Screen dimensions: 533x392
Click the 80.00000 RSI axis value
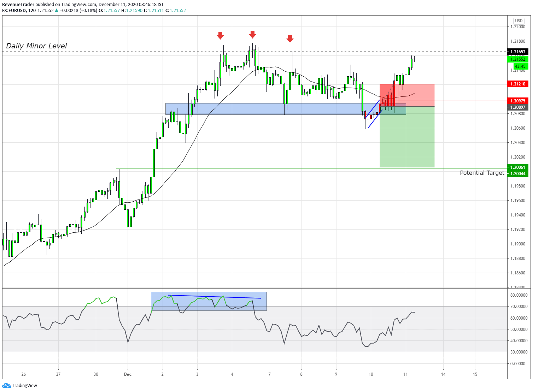(519, 295)
